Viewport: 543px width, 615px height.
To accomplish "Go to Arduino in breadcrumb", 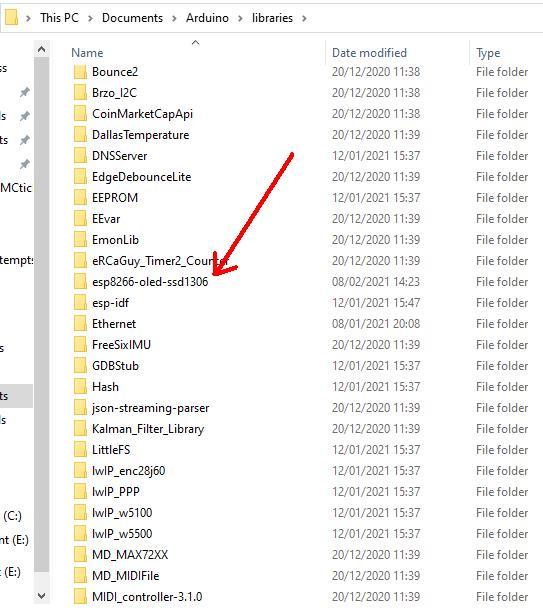I will pyautogui.click(x=207, y=18).
